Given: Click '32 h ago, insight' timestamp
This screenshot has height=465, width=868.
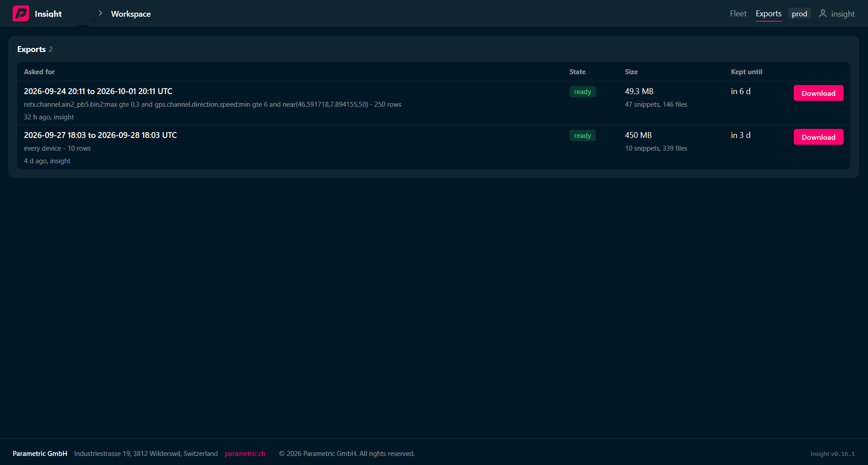Looking at the screenshot, I should click(x=49, y=117).
